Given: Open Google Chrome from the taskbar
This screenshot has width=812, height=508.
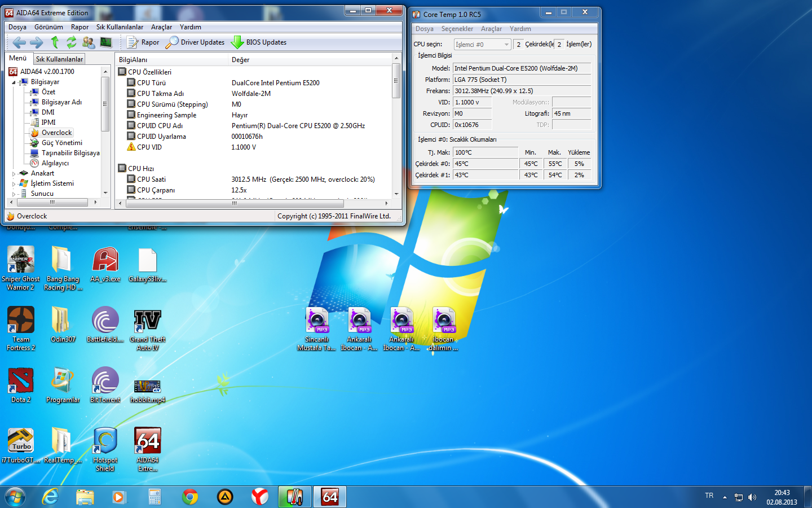Looking at the screenshot, I should (190, 497).
